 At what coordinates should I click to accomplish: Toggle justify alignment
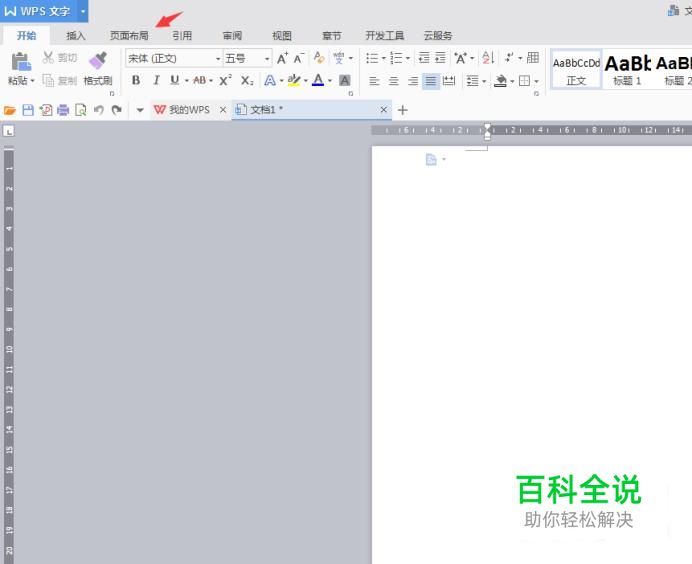[431, 81]
